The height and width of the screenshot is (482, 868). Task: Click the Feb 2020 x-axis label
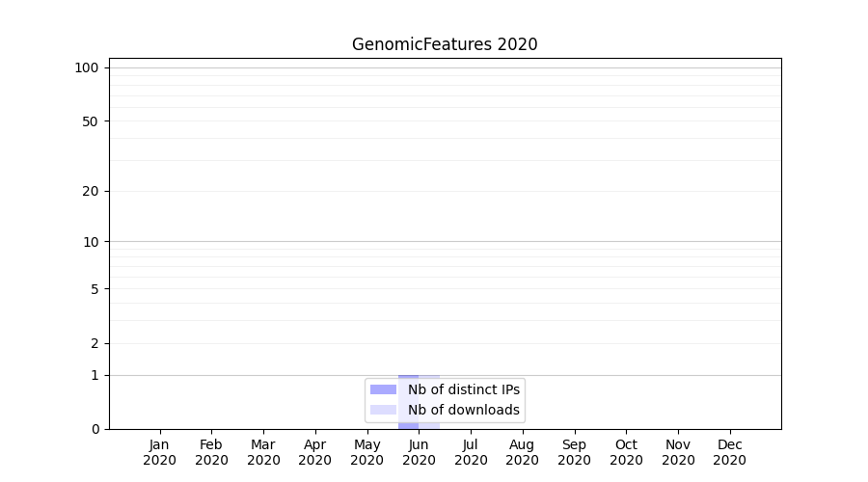(211, 452)
